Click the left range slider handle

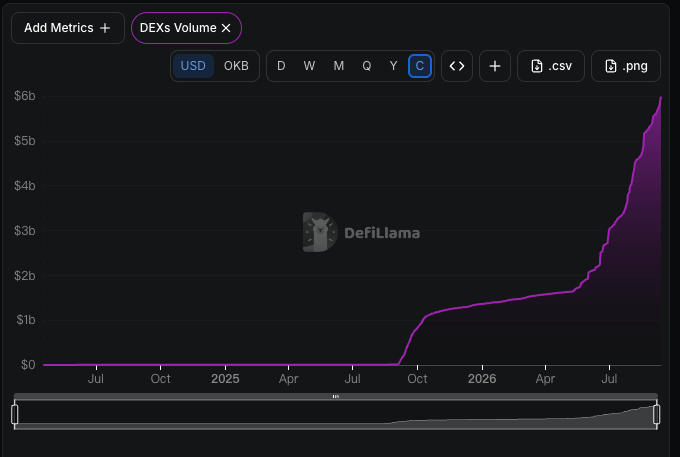click(15, 415)
